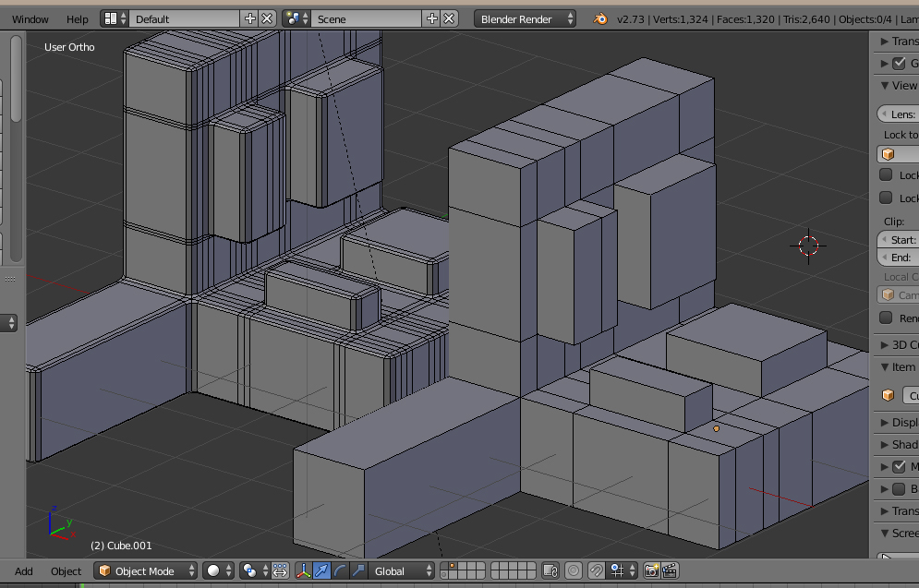The image size is (919, 588).
Task: Click the OpenGL render image camera icon
Action: click(x=651, y=571)
